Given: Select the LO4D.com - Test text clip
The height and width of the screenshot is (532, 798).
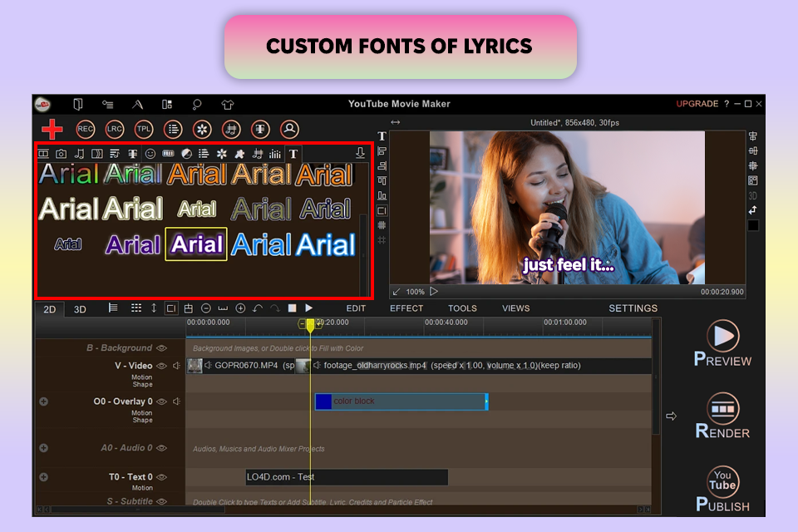Looking at the screenshot, I should click(x=347, y=477).
